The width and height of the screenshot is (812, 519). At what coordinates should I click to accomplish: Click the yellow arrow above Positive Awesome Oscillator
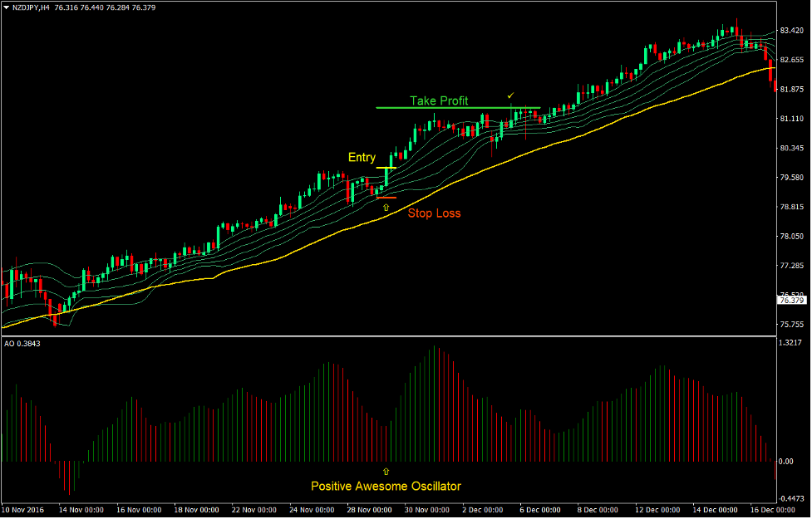click(386, 470)
